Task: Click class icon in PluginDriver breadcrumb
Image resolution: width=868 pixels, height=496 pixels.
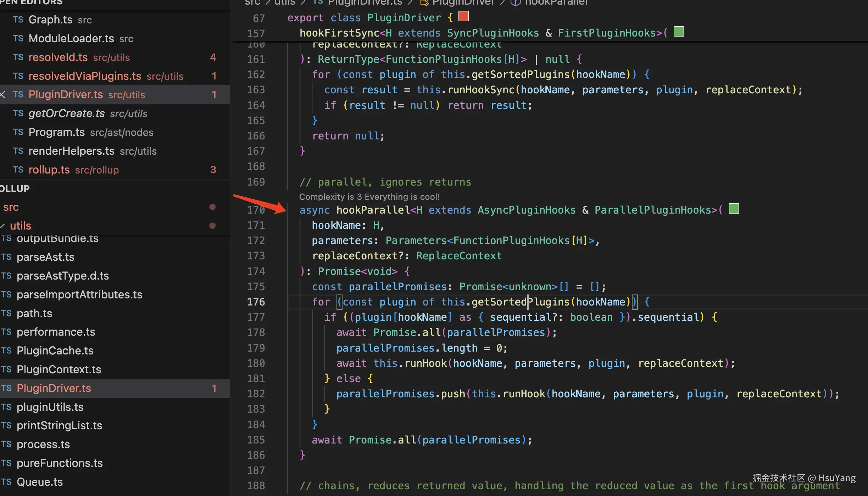Action: (424, 3)
